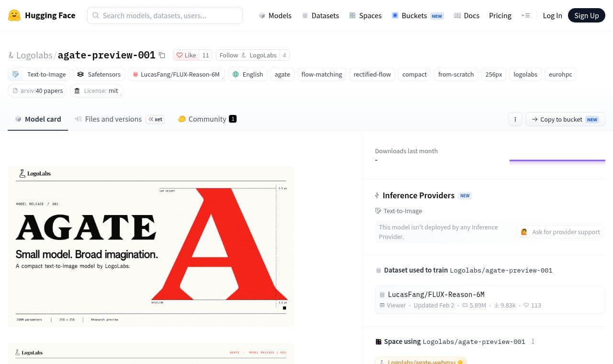Screen dimensions: 613x364
Task: Open the dataset Viewer link
Action: (393, 305)
